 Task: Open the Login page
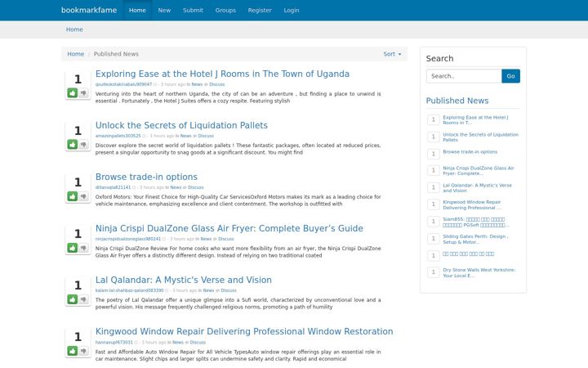coord(292,10)
